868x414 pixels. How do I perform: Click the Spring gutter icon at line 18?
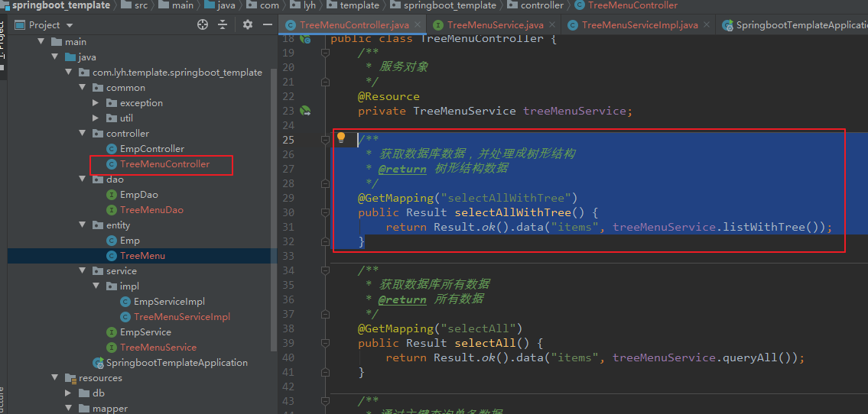point(305,39)
